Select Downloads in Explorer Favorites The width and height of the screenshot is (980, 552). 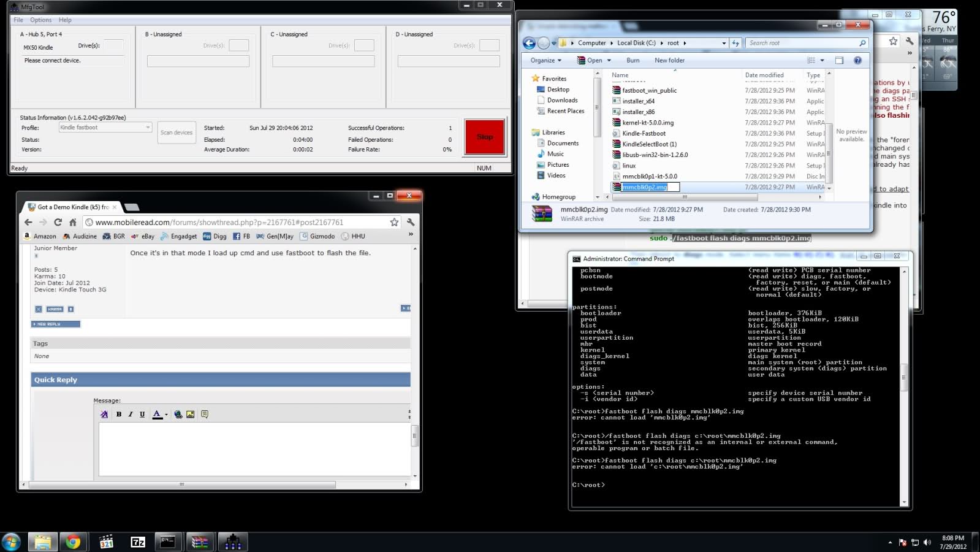pyautogui.click(x=562, y=100)
